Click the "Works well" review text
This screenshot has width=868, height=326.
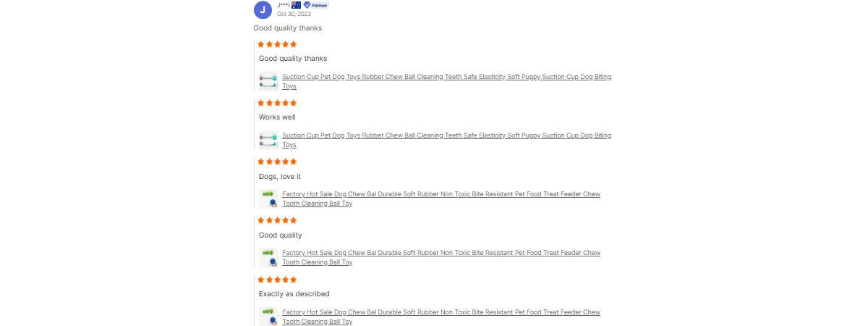point(277,117)
